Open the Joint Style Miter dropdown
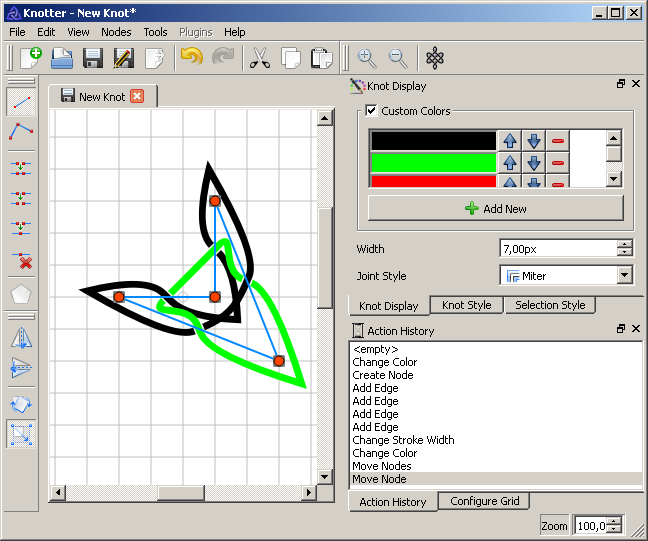The height and width of the screenshot is (541, 648). coord(625,275)
